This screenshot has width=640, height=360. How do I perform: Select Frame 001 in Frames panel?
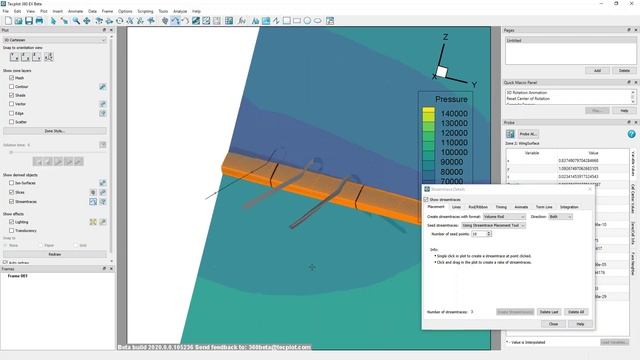18,276
